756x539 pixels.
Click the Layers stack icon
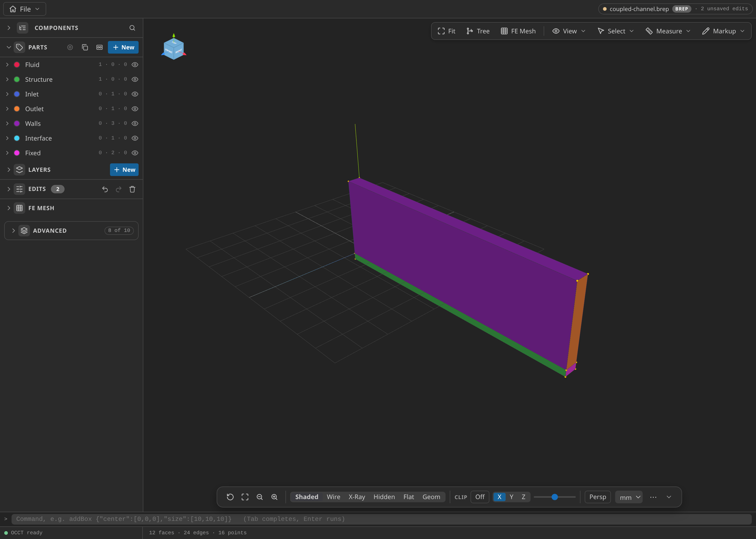click(x=20, y=170)
